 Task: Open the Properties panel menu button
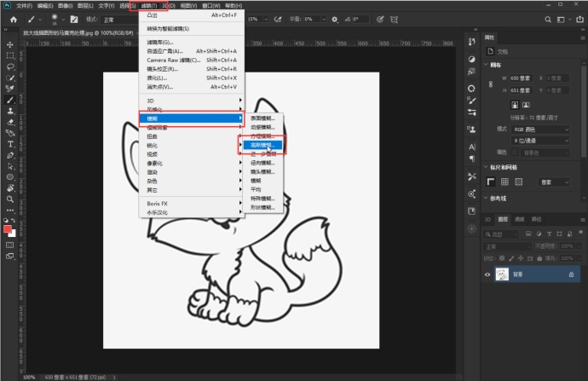point(582,38)
